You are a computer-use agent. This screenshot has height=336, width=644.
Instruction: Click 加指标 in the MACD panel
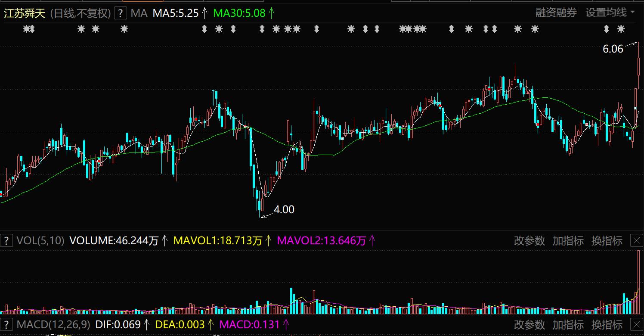pyautogui.click(x=568, y=324)
